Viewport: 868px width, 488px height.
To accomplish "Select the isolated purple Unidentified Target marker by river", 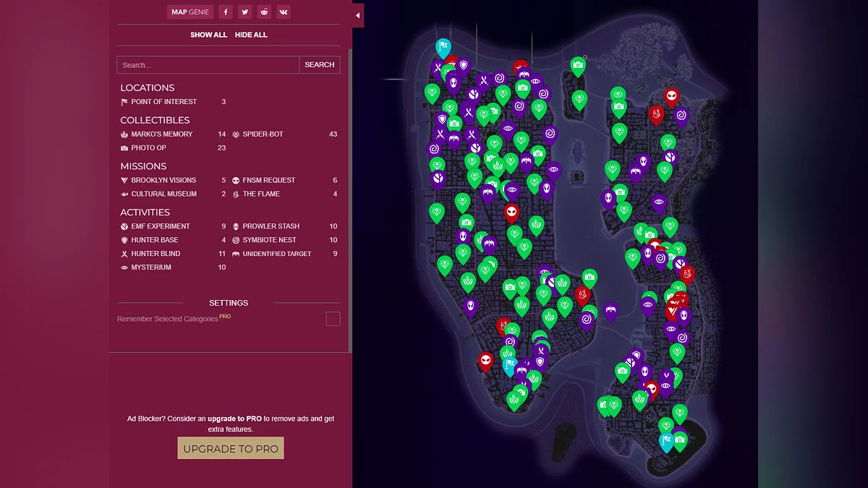I will [x=610, y=312].
